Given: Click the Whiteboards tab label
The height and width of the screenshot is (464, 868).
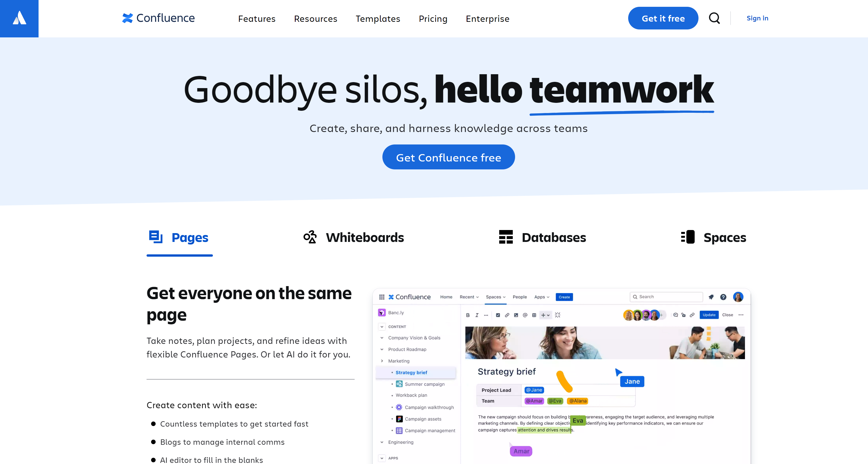Looking at the screenshot, I should 365,237.
